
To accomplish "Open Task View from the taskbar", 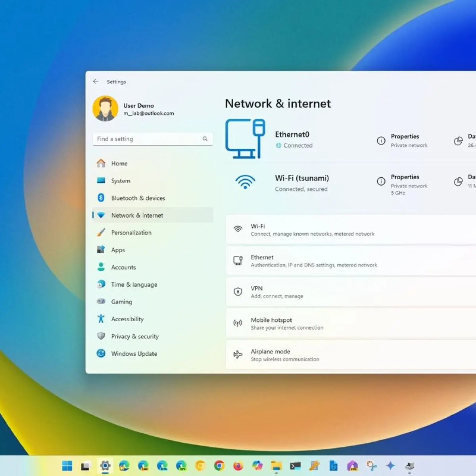I will (85, 466).
